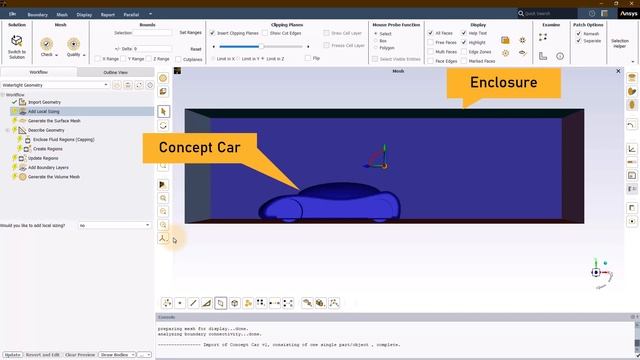Enable Show Cut Edges checkbox
This screenshot has width=640, height=360.
(265, 33)
